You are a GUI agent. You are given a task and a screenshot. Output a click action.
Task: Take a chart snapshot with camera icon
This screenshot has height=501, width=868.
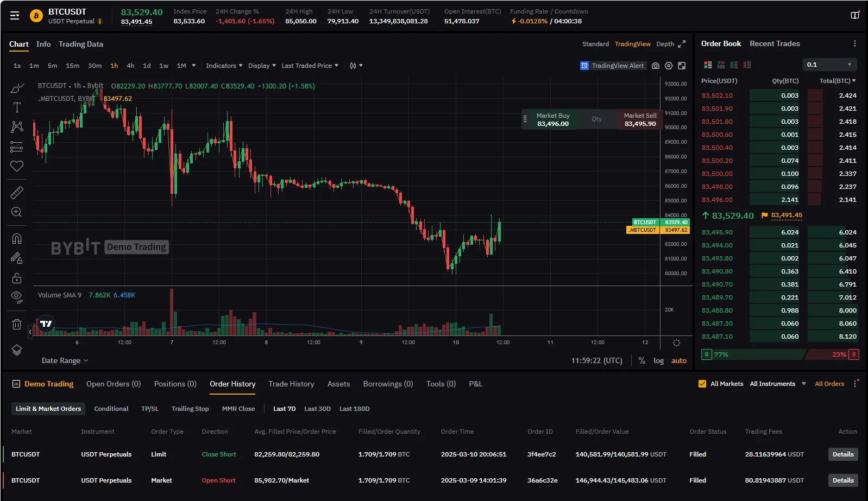click(656, 66)
